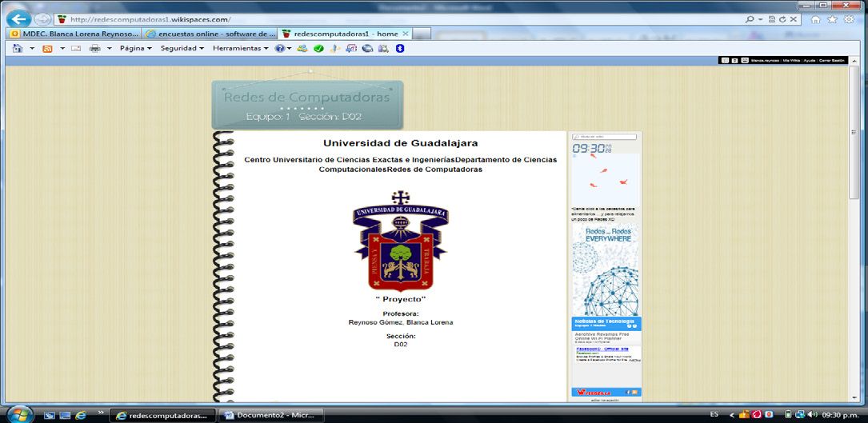
Task: Click the Messenger people toolbar icon
Action: click(x=302, y=49)
